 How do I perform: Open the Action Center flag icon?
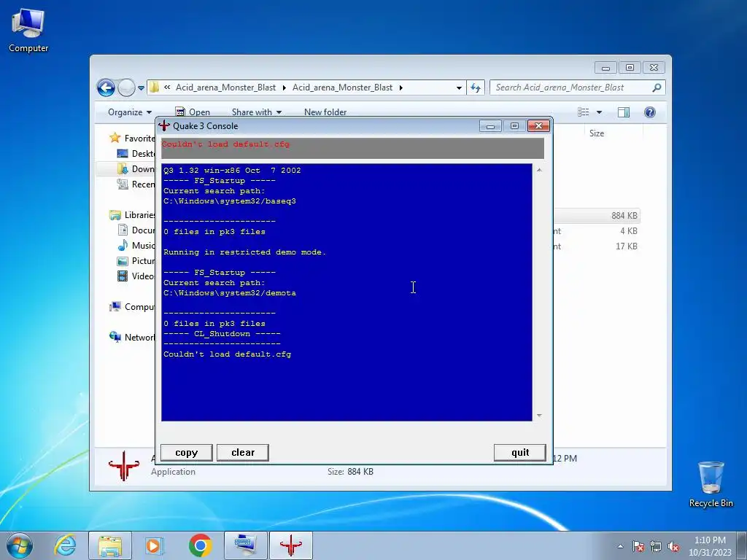[638, 546]
